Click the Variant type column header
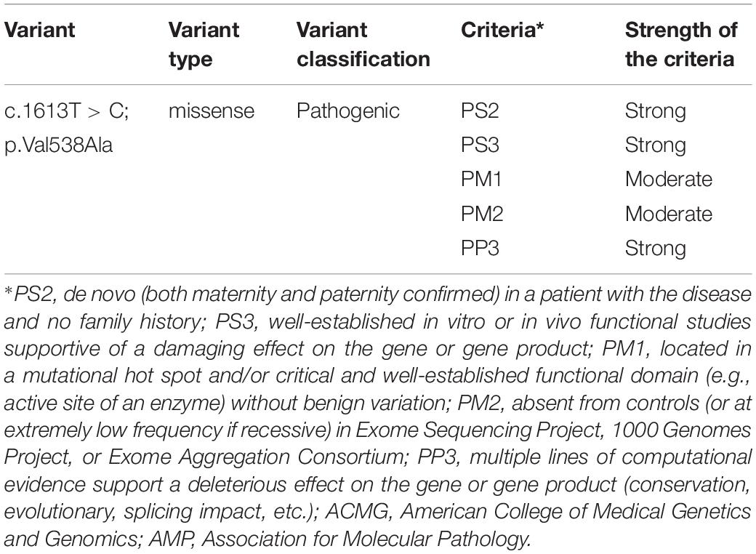 (204, 44)
